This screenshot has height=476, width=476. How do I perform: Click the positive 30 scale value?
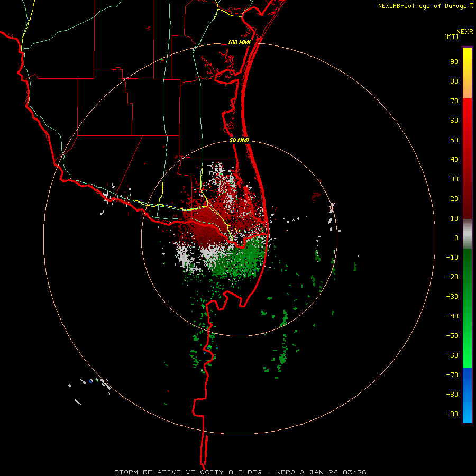[x=454, y=179]
